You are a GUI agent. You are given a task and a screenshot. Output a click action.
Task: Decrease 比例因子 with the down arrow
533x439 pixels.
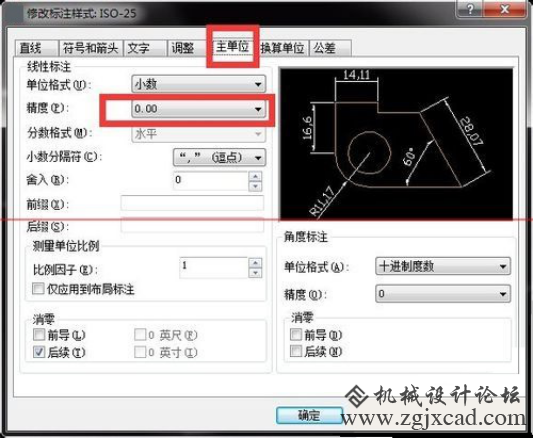[255, 273]
